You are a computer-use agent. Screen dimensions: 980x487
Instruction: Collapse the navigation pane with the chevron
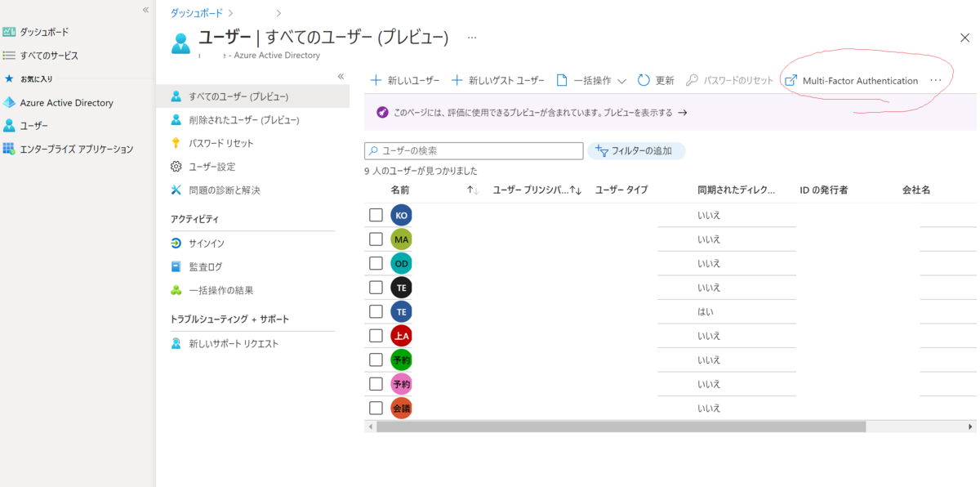click(x=341, y=76)
